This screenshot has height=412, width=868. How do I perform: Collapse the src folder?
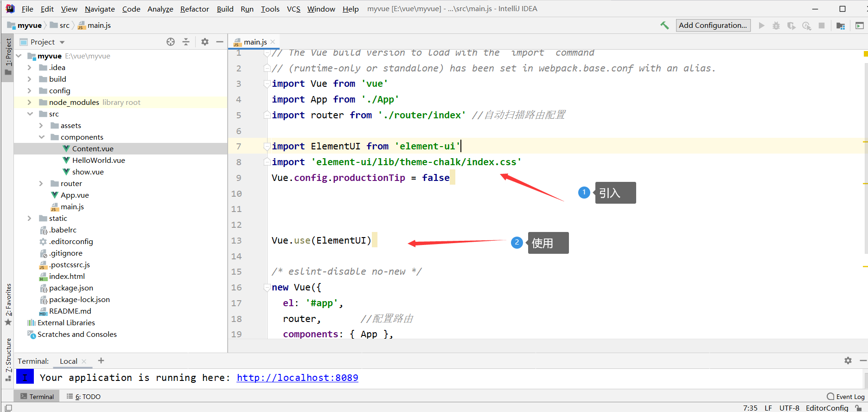pos(30,114)
